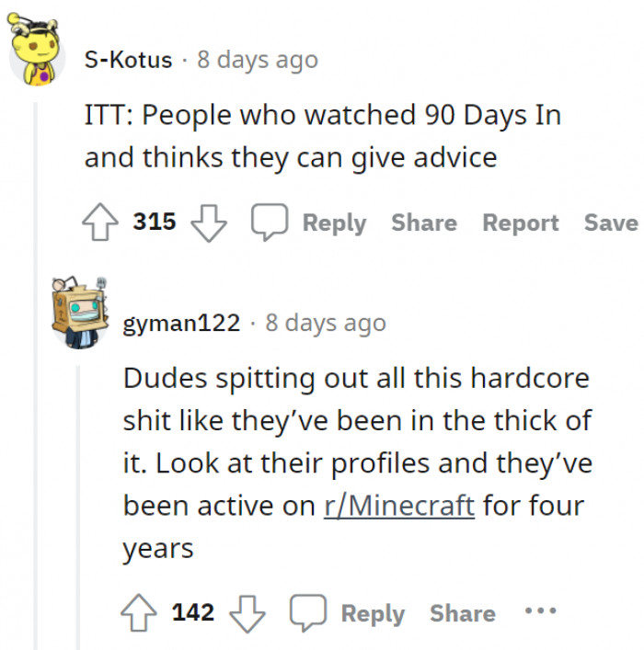Upvote S-Kotus's comment
This screenshot has width=644, height=650.
pos(100,222)
